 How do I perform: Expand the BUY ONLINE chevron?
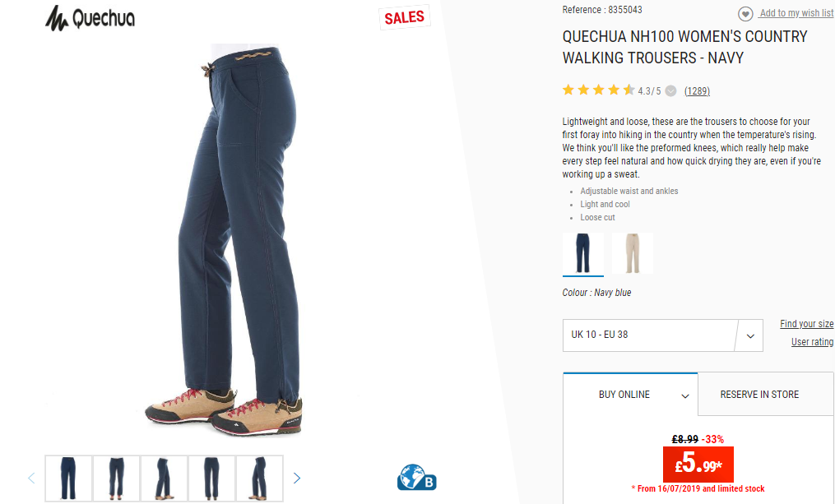(685, 395)
